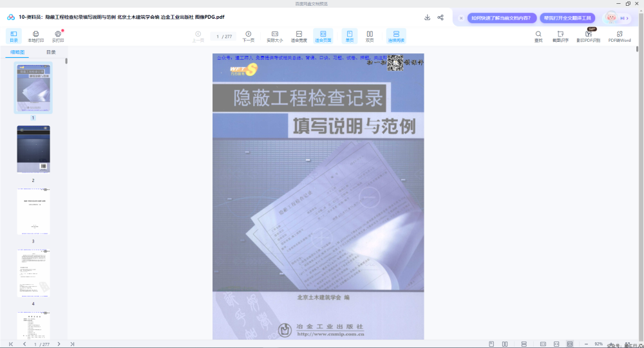This screenshot has height=348, width=644.
Task: Go to previous page in bottom bar
Action: [x=24, y=344]
